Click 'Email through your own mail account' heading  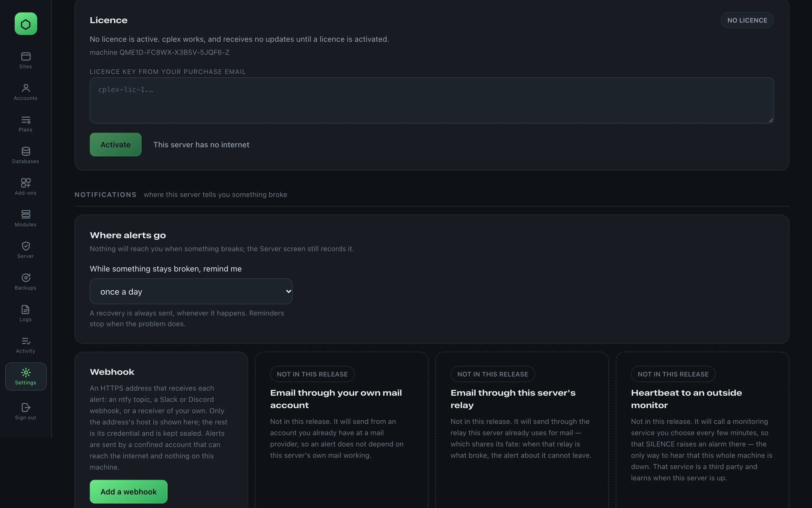tap(336, 399)
